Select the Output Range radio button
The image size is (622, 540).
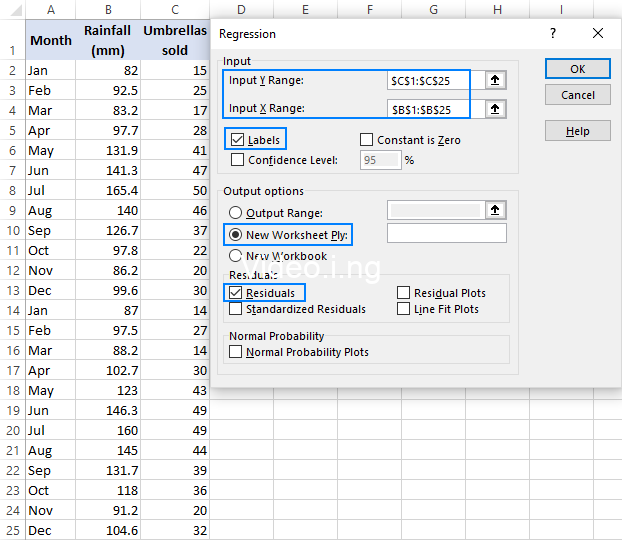236,213
